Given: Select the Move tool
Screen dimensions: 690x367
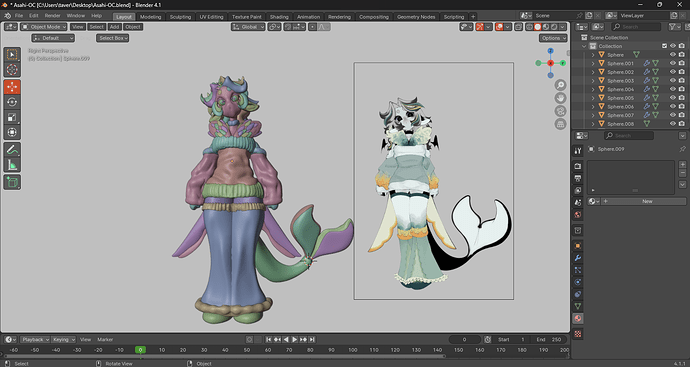Looking at the screenshot, I should 12,87.
